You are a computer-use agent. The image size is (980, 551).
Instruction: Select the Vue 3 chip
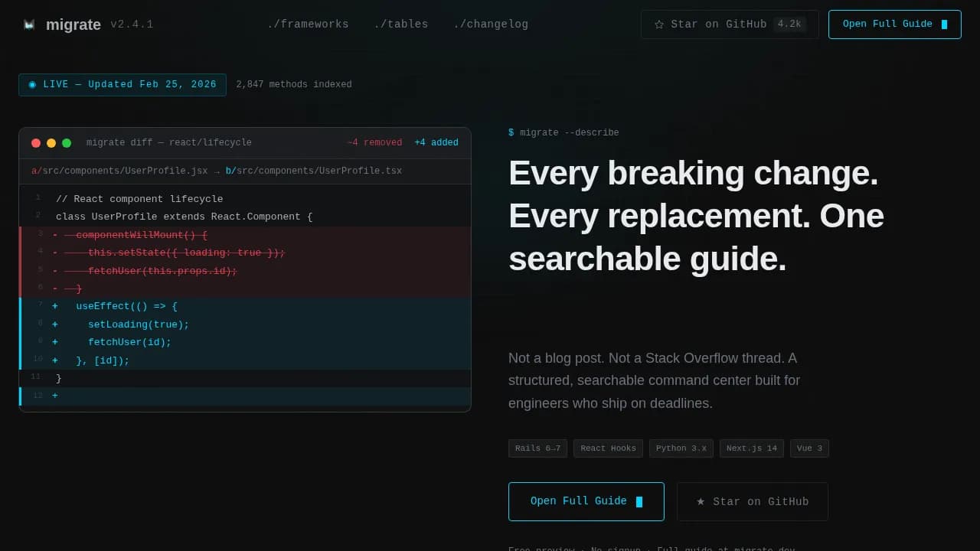click(809, 448)
